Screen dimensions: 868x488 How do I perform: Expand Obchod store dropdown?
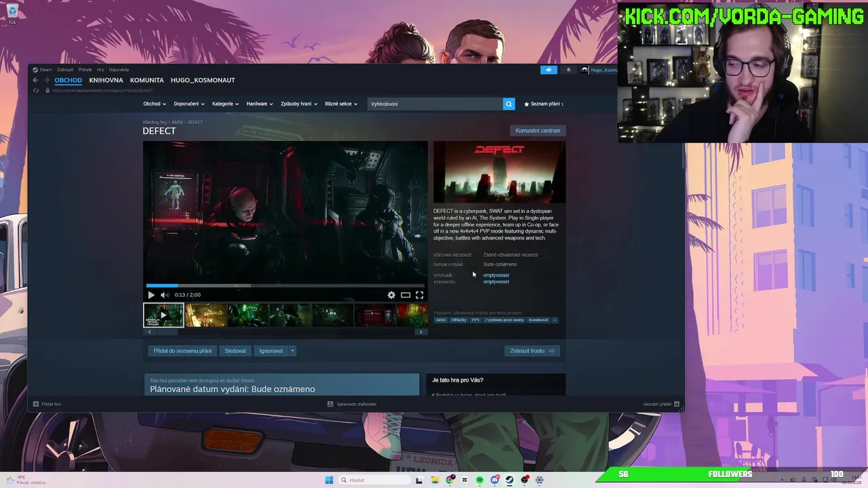pos(154,104)
